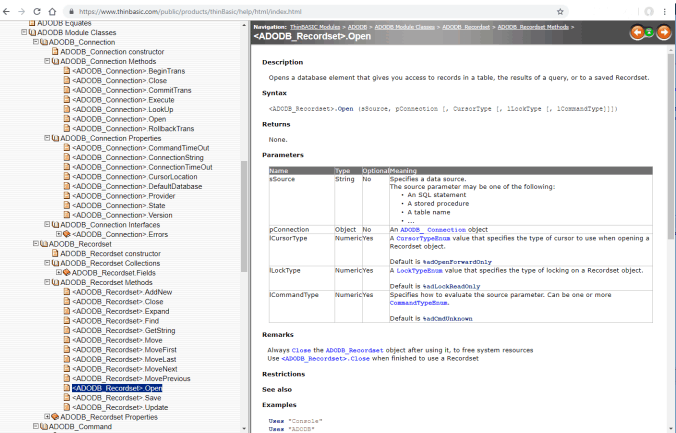Screen dimensions: 676x433
Task: Click the content pane vertical scrollbar thumb
Action: click(671, 147)
